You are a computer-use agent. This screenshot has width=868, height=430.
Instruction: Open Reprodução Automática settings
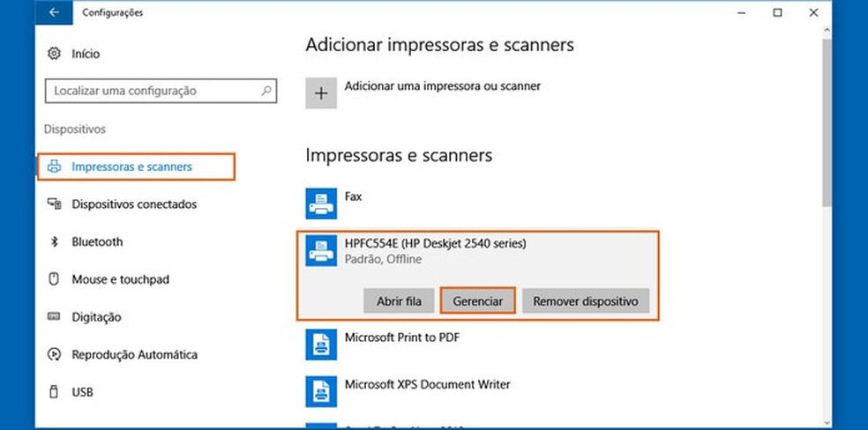point(134,355)
